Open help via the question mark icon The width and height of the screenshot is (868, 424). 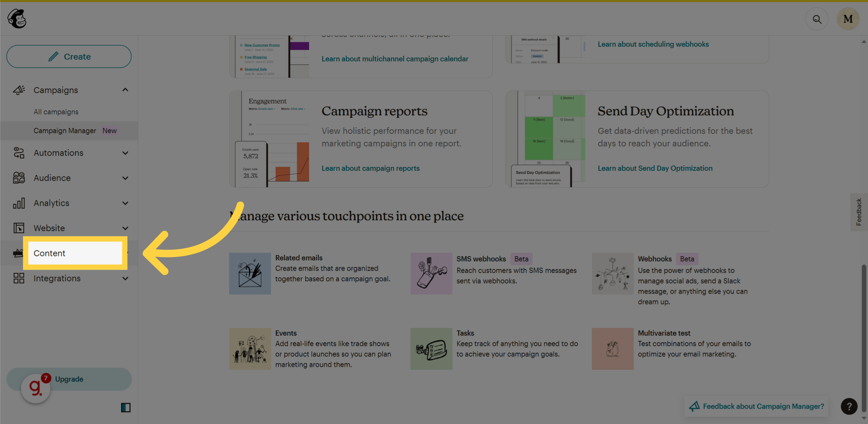click(x=849, y=406)
